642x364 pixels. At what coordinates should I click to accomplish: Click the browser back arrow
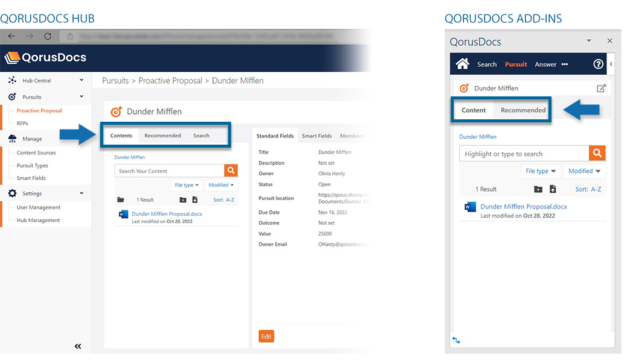[11, 36]
